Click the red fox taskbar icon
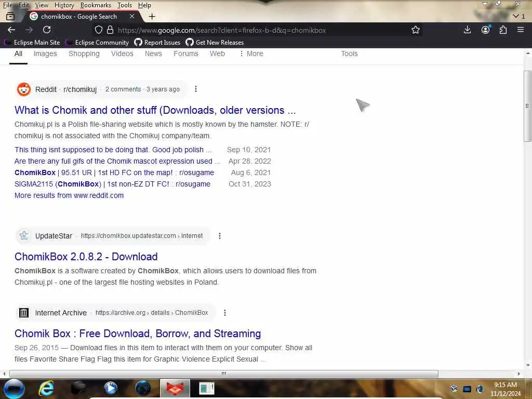 (175, 389)
